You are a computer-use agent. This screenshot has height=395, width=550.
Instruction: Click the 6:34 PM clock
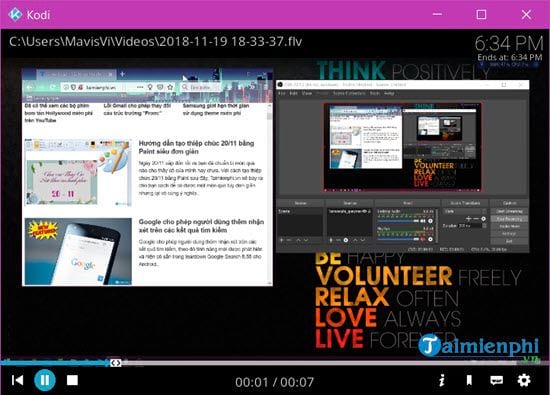click(509, 43)
